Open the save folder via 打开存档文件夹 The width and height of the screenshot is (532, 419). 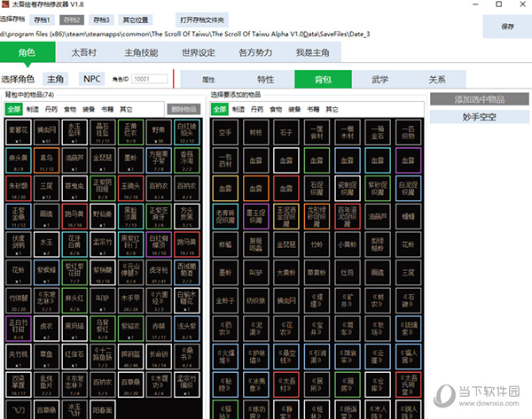202,20
